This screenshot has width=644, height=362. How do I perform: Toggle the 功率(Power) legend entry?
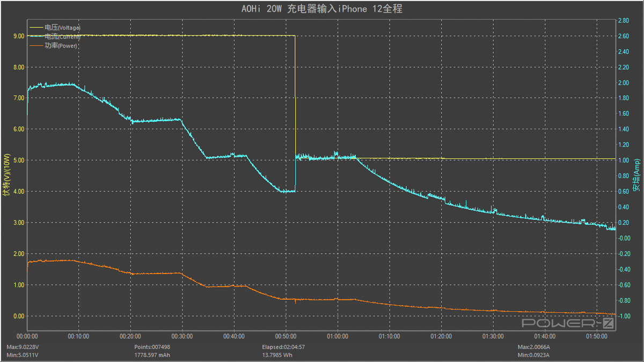pos(61,46)
